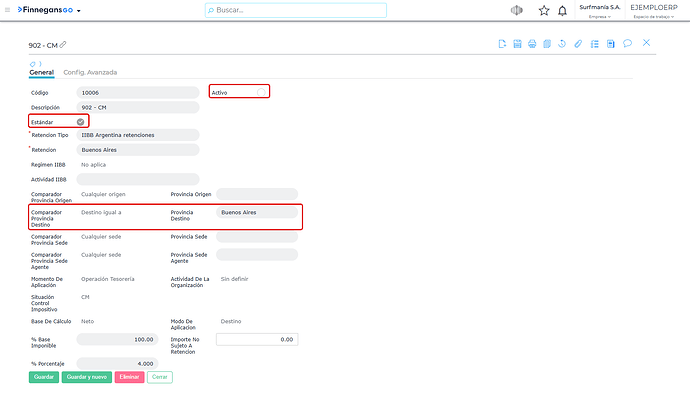Image resolution: width=690 pixels, height=402 pixels.
Task: Click the save diskette icon in the toolbar
Action: [x=517, y=44]
